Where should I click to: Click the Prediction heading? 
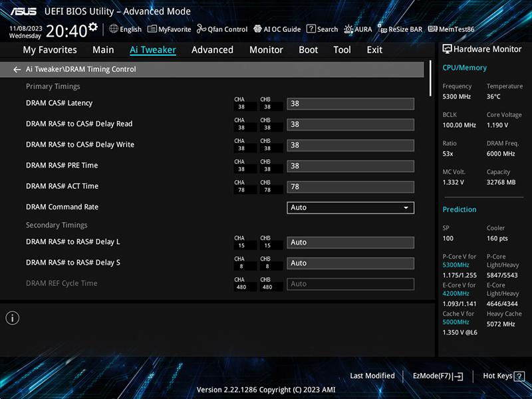pos(460,209)
